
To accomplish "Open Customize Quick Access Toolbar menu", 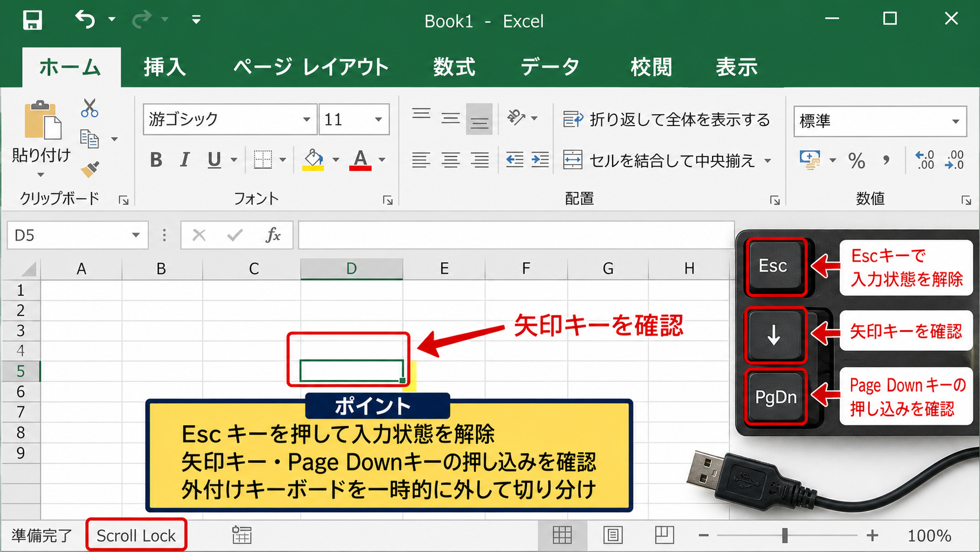I will (x=196, y=20).
